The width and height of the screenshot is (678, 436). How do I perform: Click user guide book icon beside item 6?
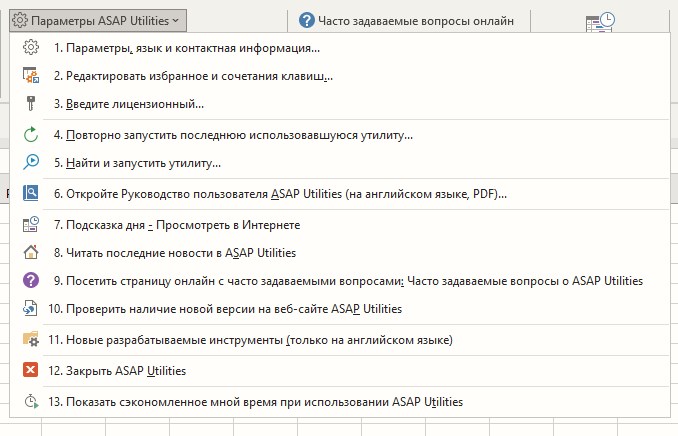coord(31,193)
